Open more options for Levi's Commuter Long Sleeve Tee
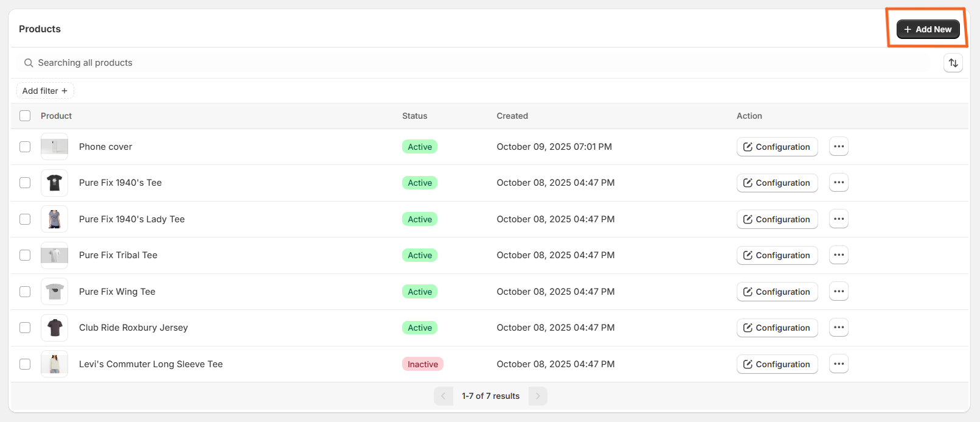 click(838, 364)
